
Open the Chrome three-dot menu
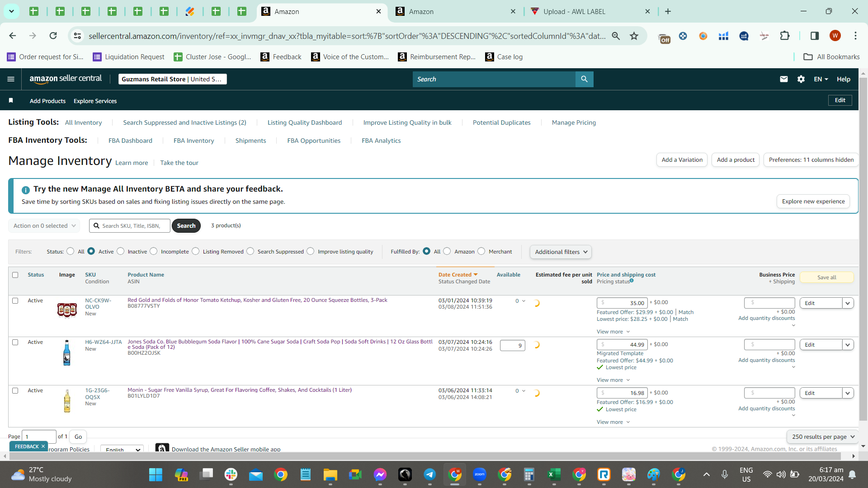tap(855, 36)
